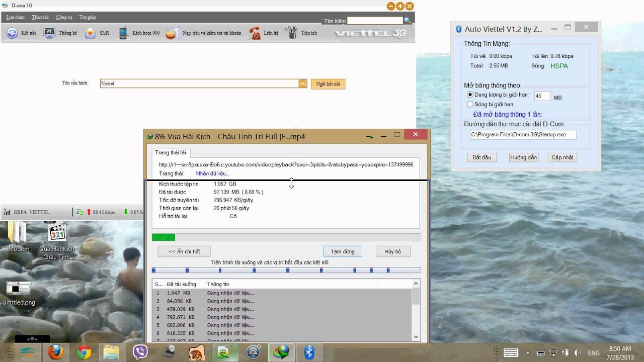Viewport: 644px width, 362px height.
Task: Click the Bluetooth icon on the taskbar
Action: pyautogui.click(x=309, y=352)
